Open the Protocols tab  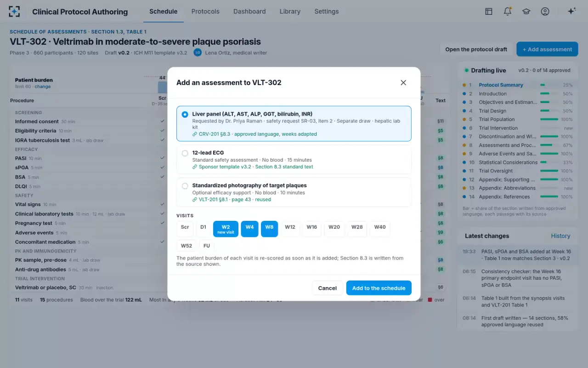[205, 11]
